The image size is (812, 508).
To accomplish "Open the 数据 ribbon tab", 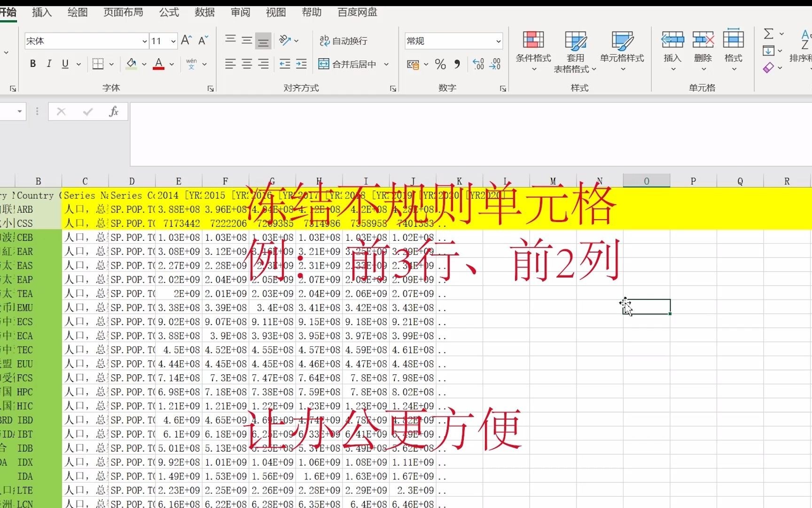I will pyautogui.click(x=204, y=13).
